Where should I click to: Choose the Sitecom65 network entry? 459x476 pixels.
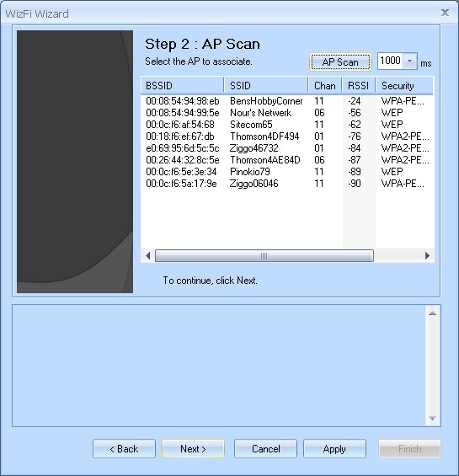[x=287, y=125]
